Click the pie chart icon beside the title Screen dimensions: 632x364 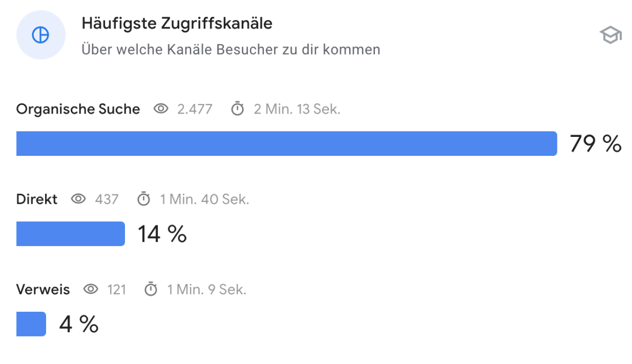(x=40, y=35)
